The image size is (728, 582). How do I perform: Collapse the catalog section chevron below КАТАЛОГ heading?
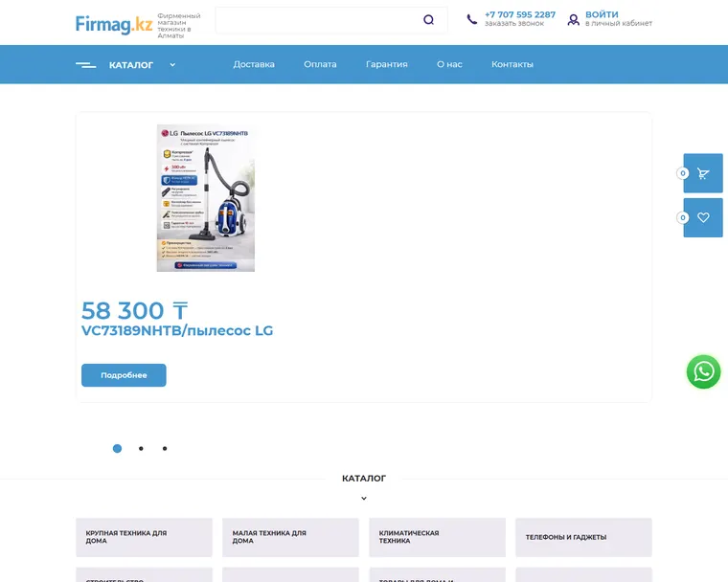click(364, 498)
